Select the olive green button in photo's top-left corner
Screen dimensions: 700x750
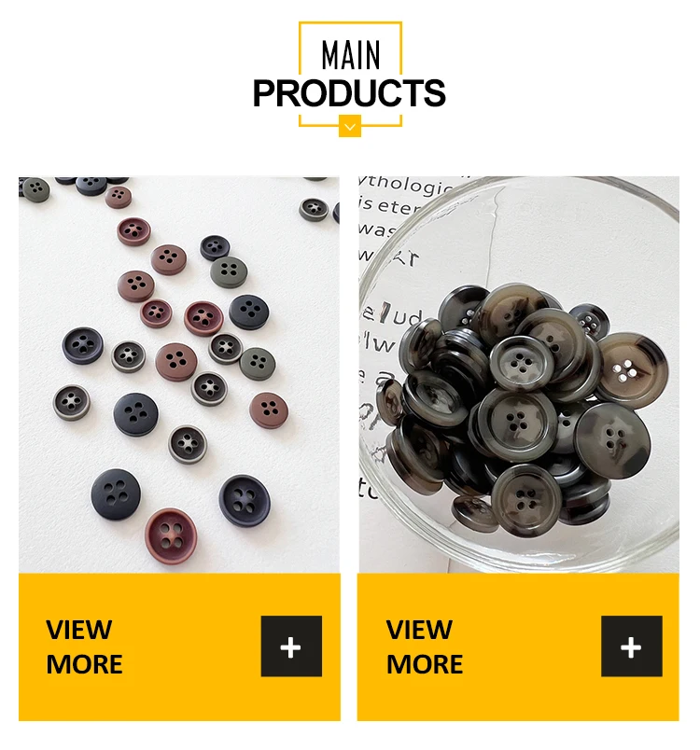click(x=35, y=190)
